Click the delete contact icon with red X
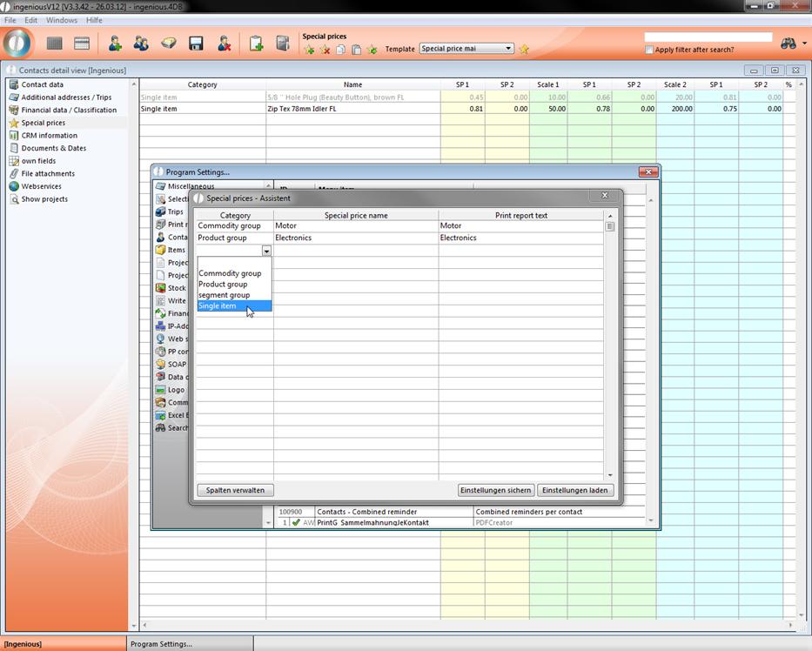 click(x=224, y=44)
